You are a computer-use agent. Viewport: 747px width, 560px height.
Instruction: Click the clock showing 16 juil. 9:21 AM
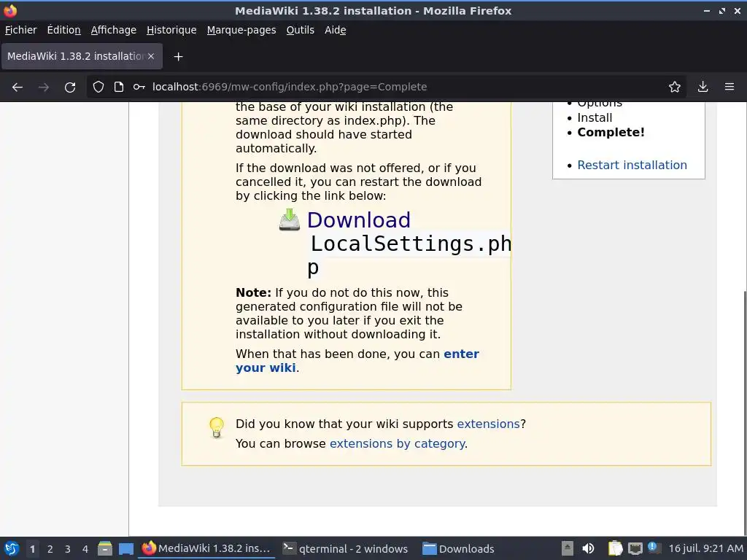pyautogui.click(x=705, y=548)
